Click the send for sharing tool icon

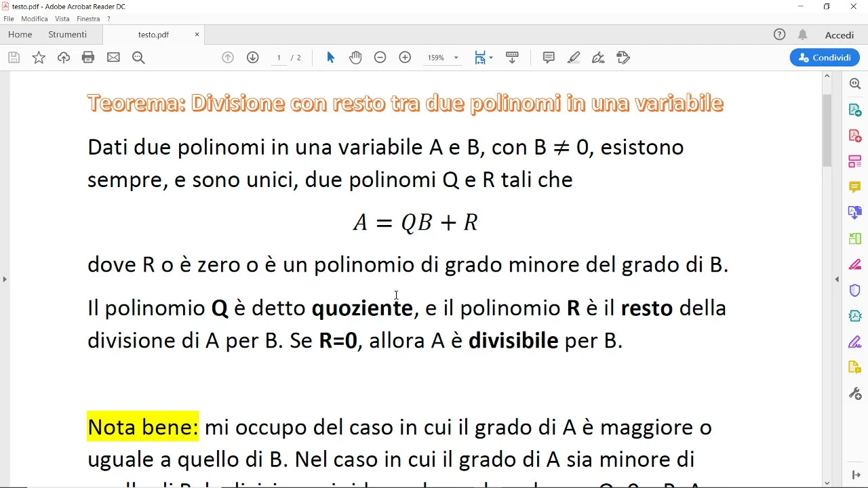coord(623,58)
